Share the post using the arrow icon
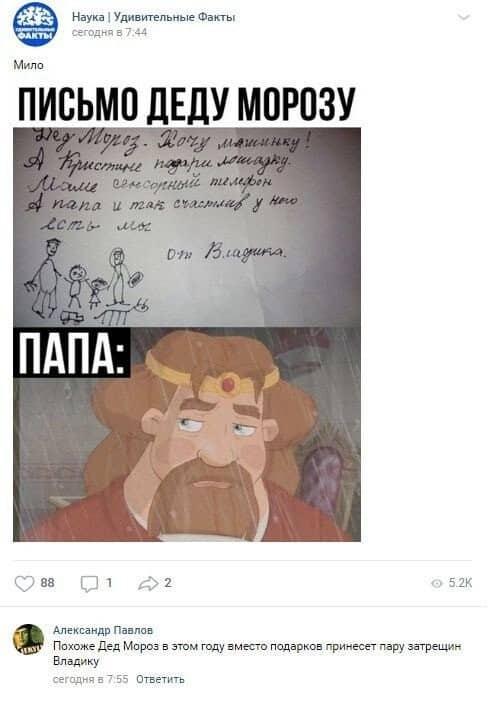 [x=148, y=583]
